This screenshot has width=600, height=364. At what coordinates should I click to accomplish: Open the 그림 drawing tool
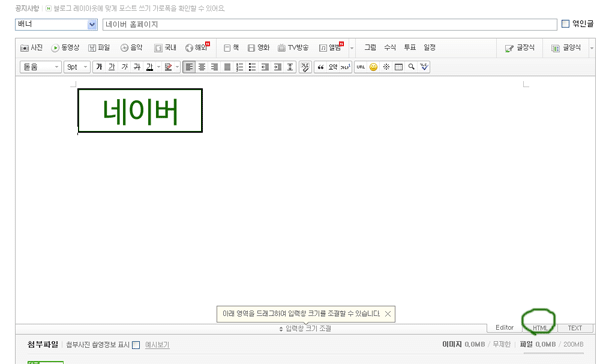pyautogui.click(x=370, y=47)
